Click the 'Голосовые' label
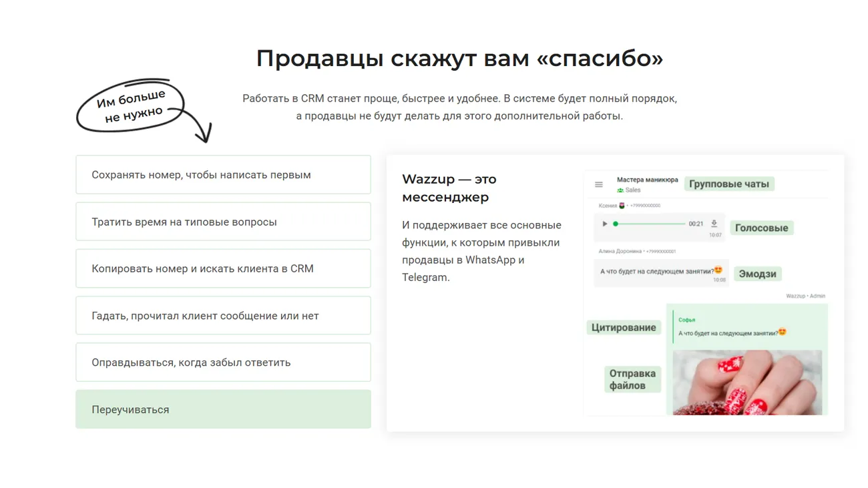The image size is (868, 488). pos(761,228)
